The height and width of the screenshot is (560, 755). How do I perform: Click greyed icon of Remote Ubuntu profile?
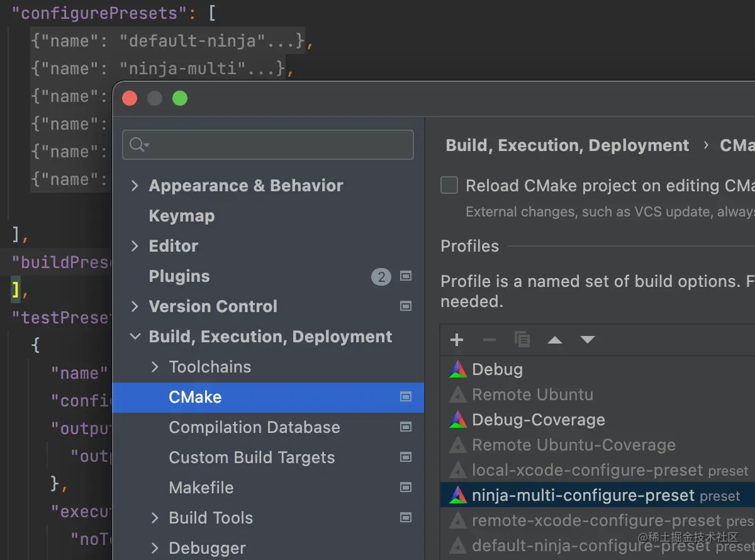458,395
